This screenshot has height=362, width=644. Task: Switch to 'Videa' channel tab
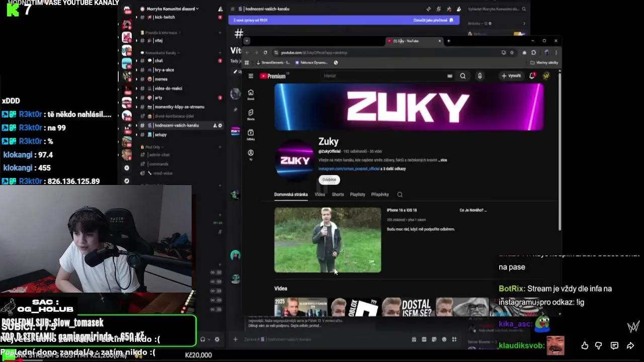pos(319,195)
